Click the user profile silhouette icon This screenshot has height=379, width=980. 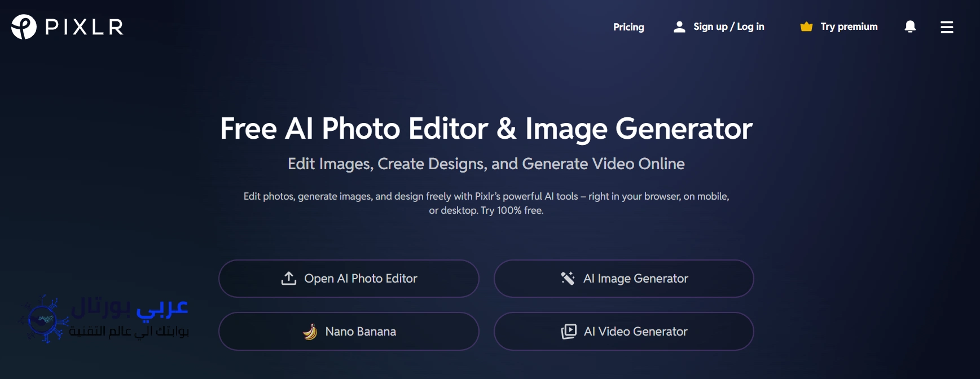(679, 27)
